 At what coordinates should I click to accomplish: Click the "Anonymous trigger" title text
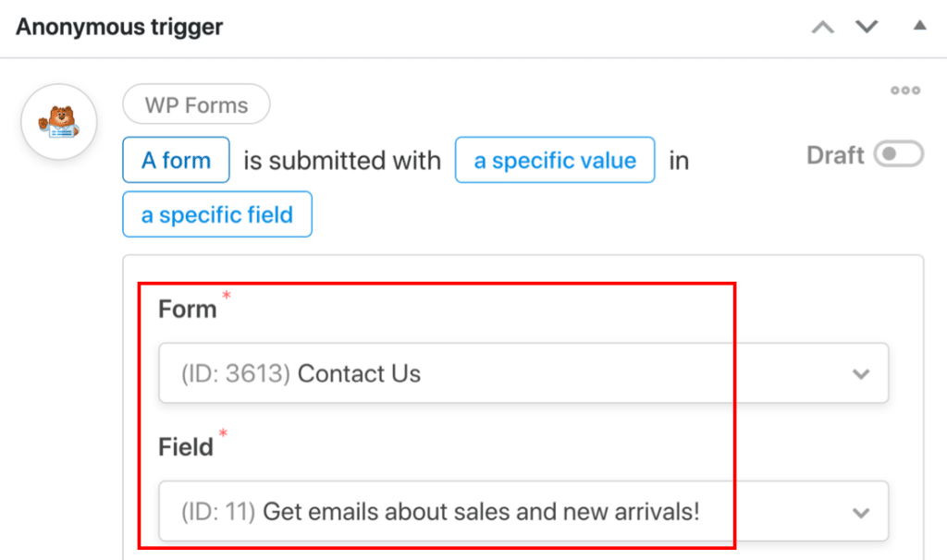click(118, 27)
